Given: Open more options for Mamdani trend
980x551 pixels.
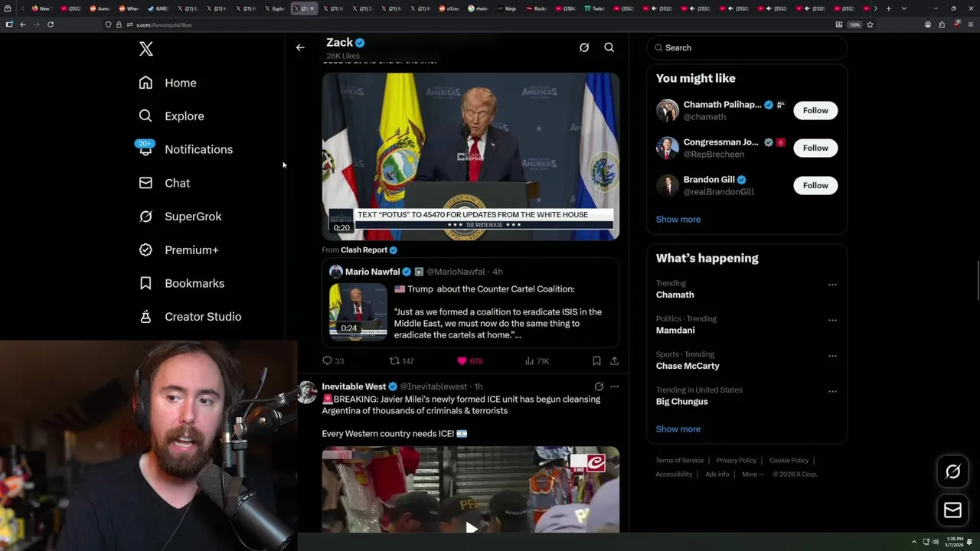Looking at the screenshot, I should pyautogui.click(x=832, y=320).
